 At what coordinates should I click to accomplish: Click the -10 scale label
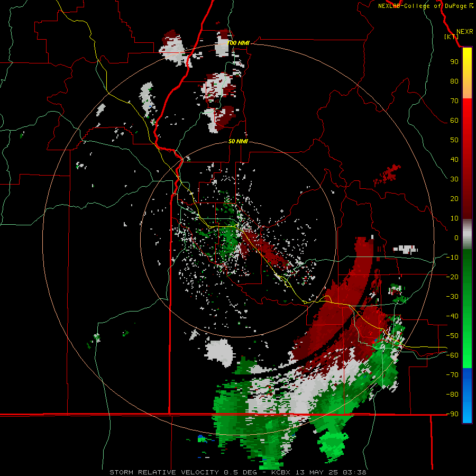click(452, 258)
